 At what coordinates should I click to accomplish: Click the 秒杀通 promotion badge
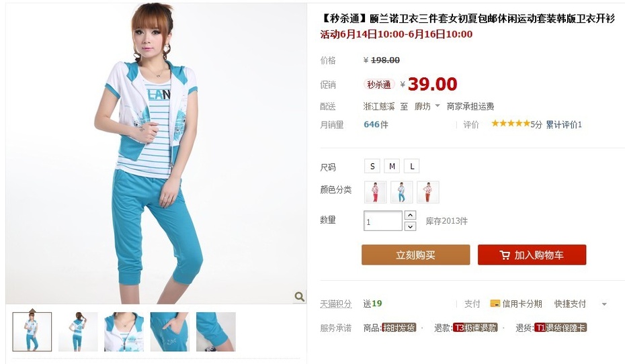pyautogui.click(x=378, y=85)
